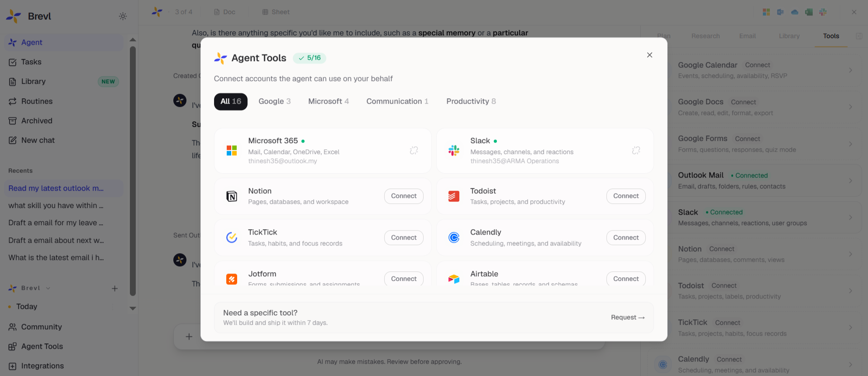Open Library in the sidebar
The image size is (868, 376).
click(x=64, y=82)
